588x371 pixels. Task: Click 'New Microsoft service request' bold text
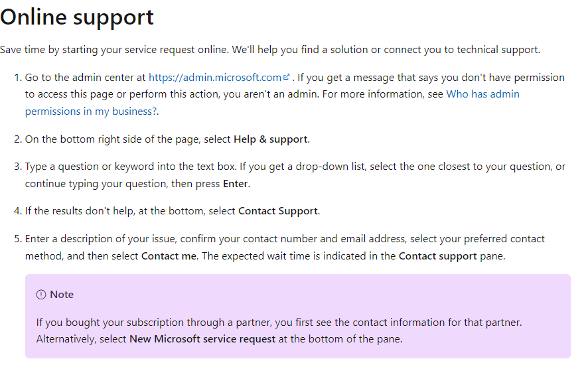202,339
